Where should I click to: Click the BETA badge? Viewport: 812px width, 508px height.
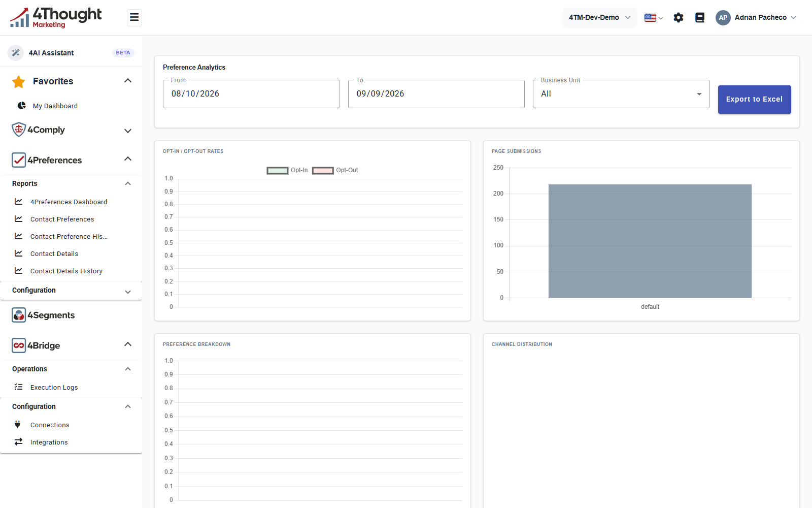click(x=123, y=53)
